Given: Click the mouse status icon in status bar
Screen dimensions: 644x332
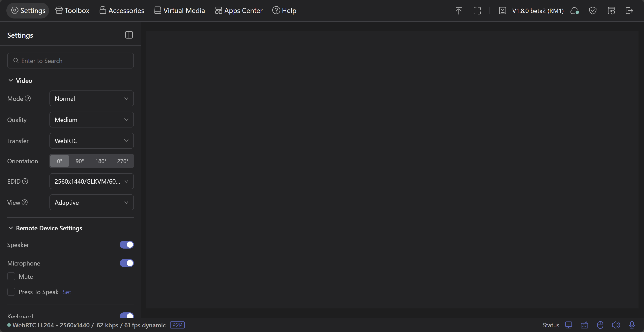Looking at the screenshot, I should [600, 325].
